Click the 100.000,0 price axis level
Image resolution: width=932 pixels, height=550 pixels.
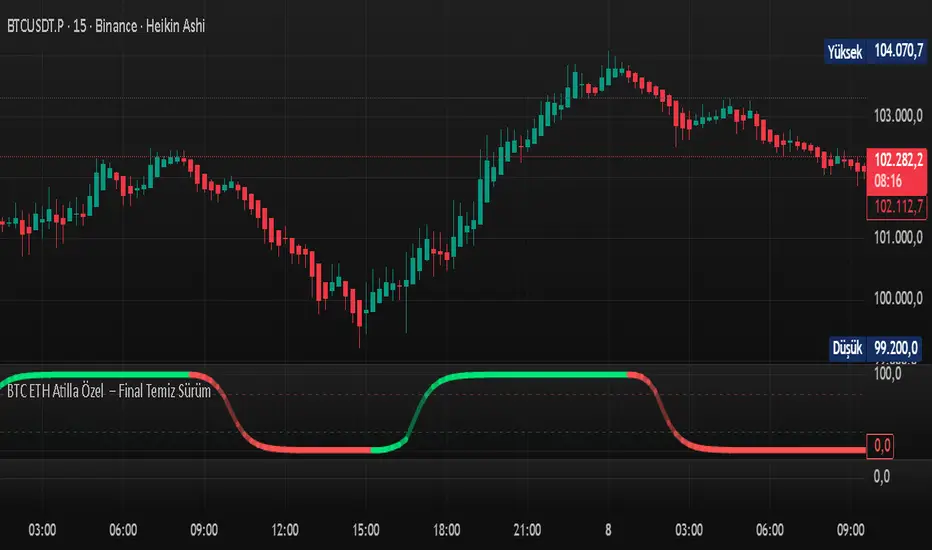tap(898, 298)
